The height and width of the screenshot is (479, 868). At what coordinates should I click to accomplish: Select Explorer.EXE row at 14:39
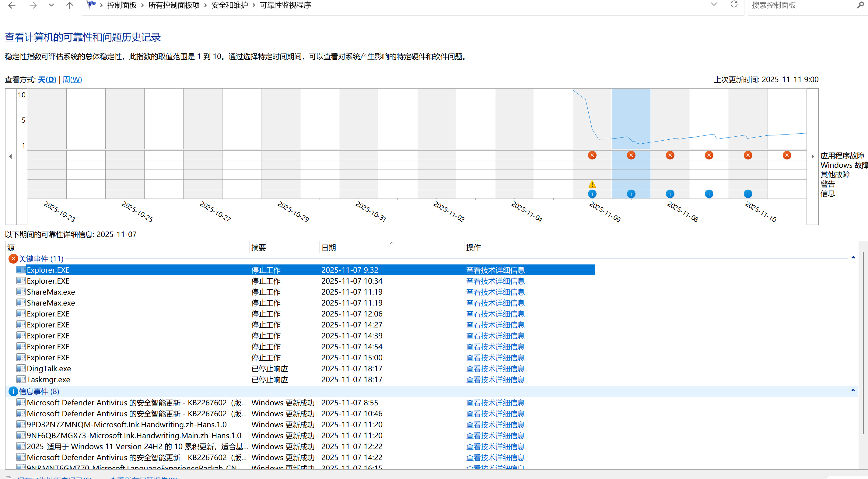coord(306,336)
